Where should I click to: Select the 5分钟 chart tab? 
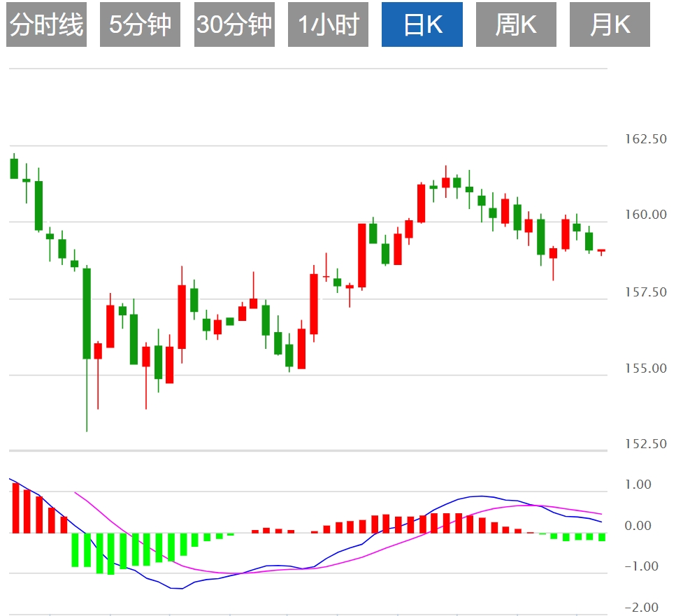(140, 25)
